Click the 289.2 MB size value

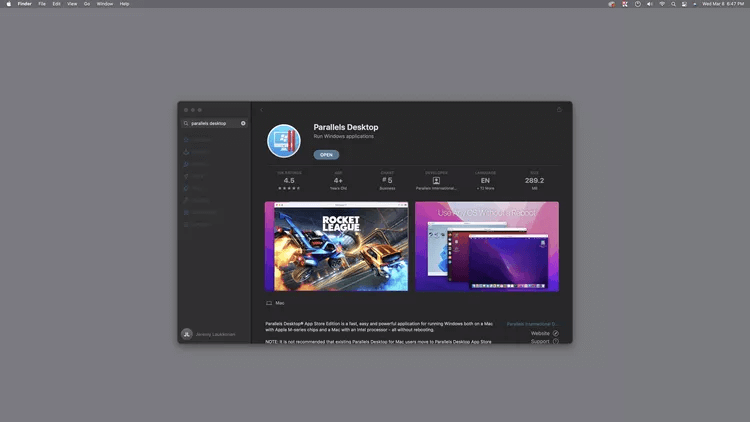[534, 180]
